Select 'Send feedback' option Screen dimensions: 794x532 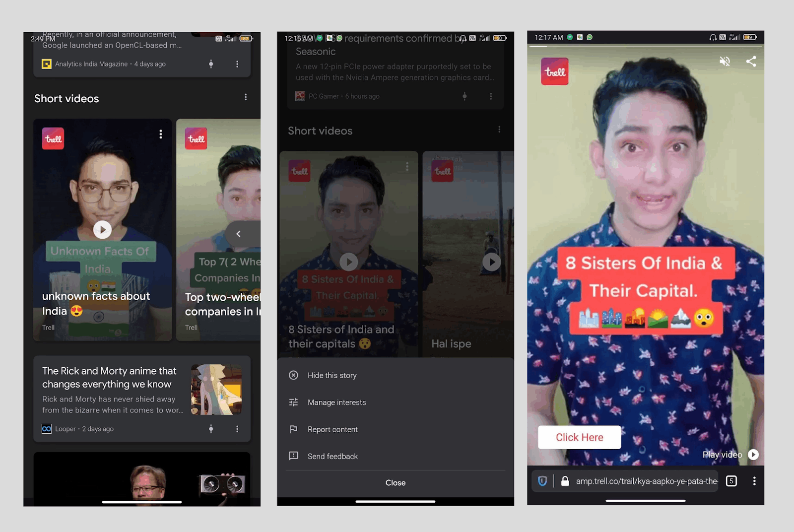pos(396,456)
